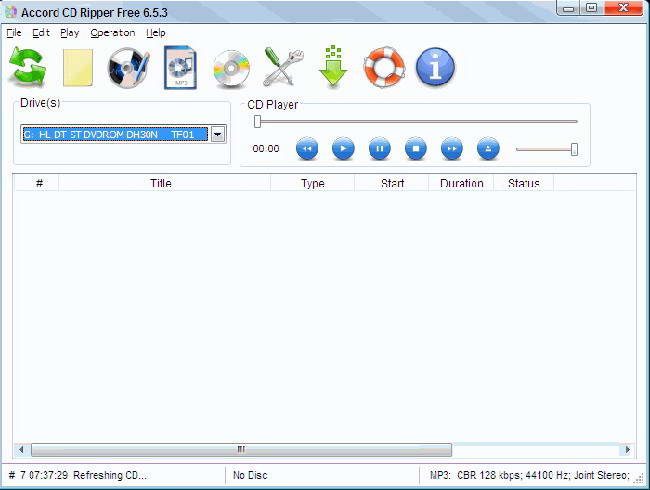Open the File menu
The image size is (650, 490).
(x=14, y=33)
